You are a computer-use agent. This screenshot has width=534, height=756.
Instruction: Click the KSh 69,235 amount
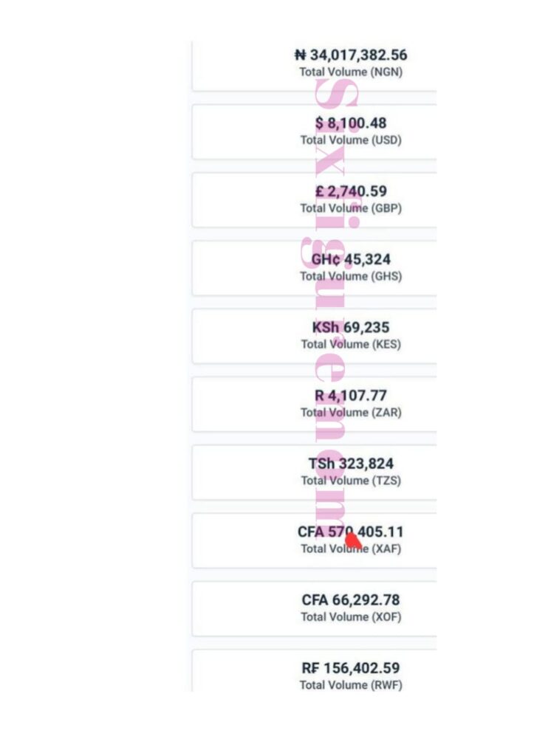[351, 327]
